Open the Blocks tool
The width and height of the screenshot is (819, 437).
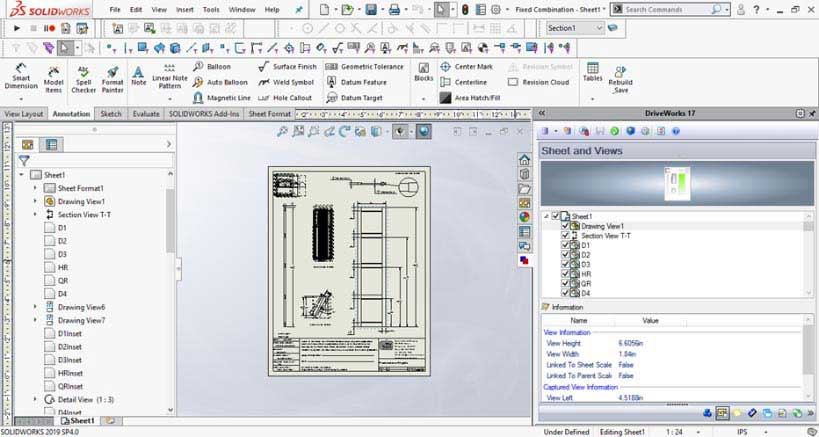424,72
